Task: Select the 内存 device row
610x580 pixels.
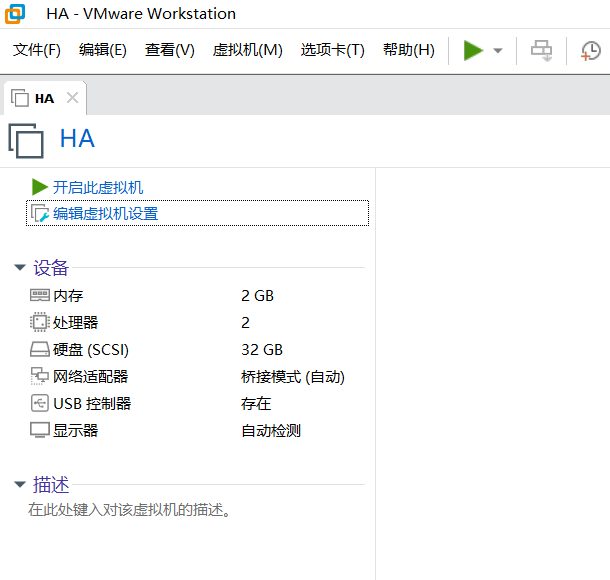Action: (197, 296)
